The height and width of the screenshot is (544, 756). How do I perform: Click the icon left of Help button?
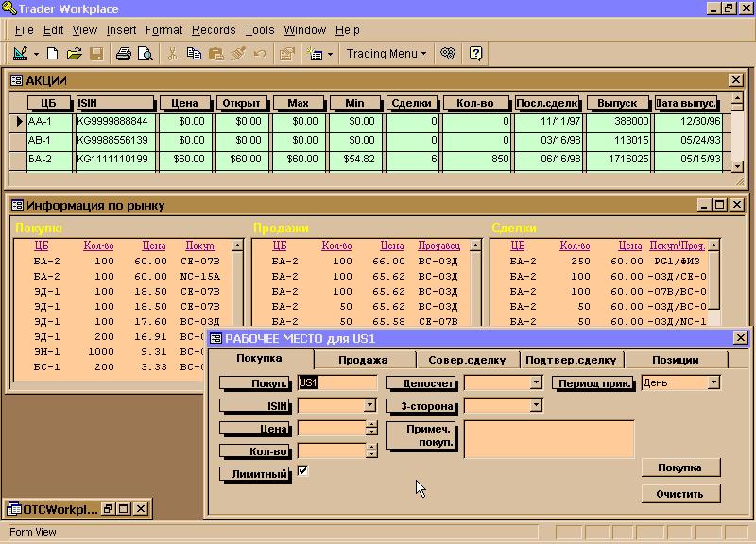click(x=449, y=54)
